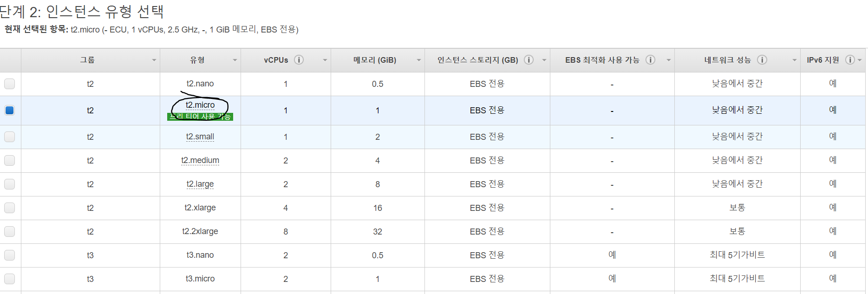Open the 메모리 (GiB) column dropdown arrow

coord(418,60)
